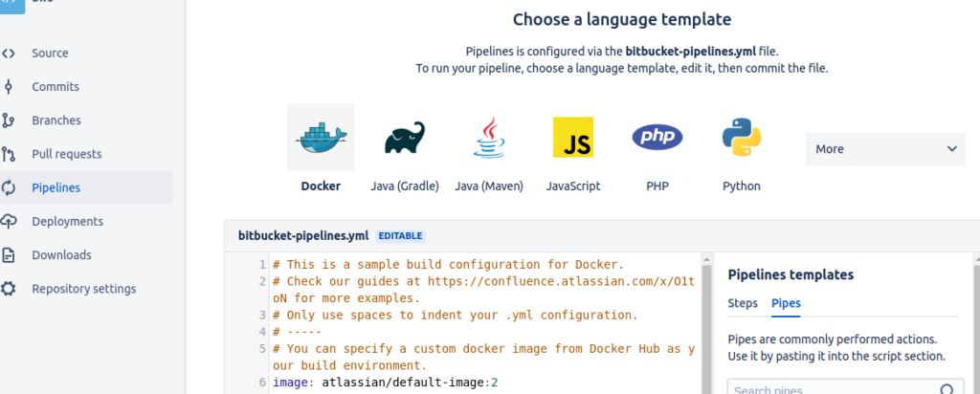This screenshot has height=394, width=980.
Task: Choose the Java (Gradle) elephant icon
Action: 404,138
